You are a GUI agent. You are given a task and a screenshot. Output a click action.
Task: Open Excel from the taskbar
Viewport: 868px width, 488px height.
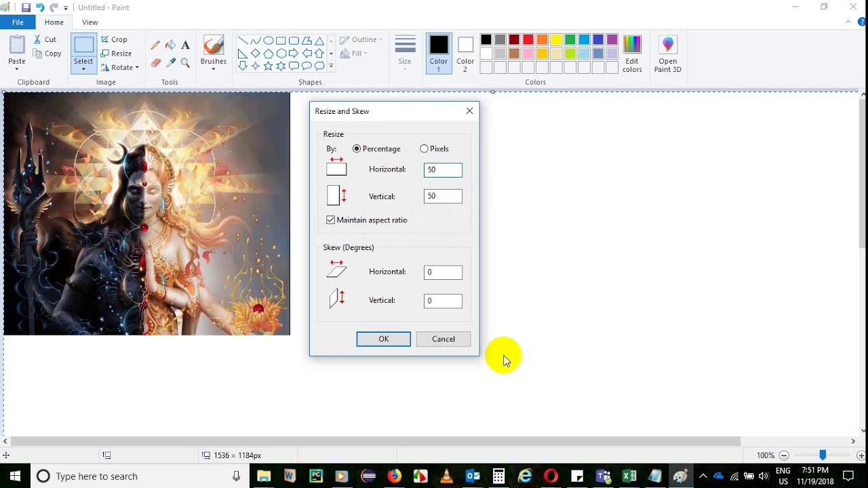pos(629,476)
